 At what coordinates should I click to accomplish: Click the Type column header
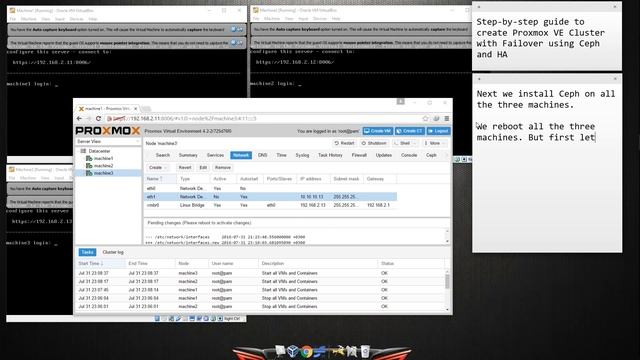tap(193, 179)
